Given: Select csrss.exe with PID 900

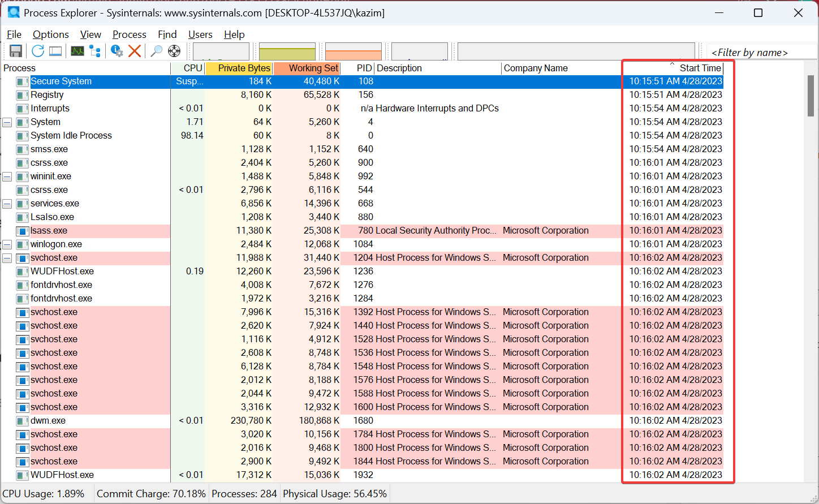Looking at the screenshot, I should pyautogui.click(x=49, y=163).
